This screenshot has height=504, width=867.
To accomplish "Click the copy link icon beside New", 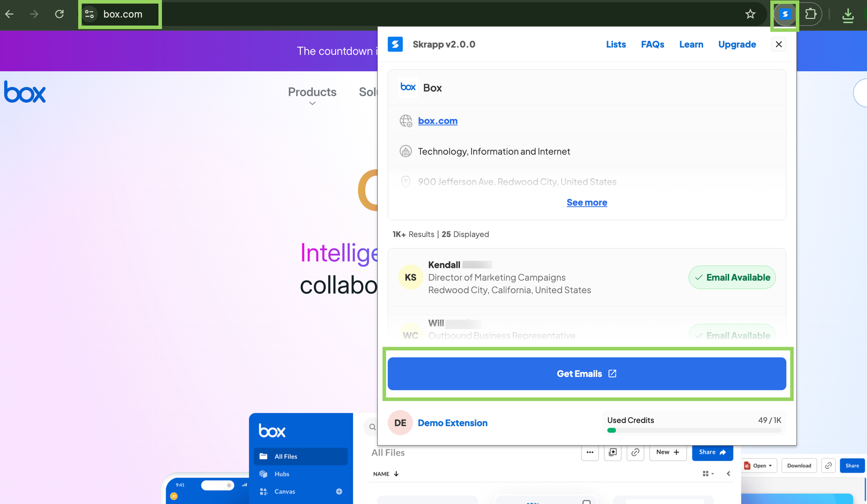I will pyautogui.click(x=635, y=452).
